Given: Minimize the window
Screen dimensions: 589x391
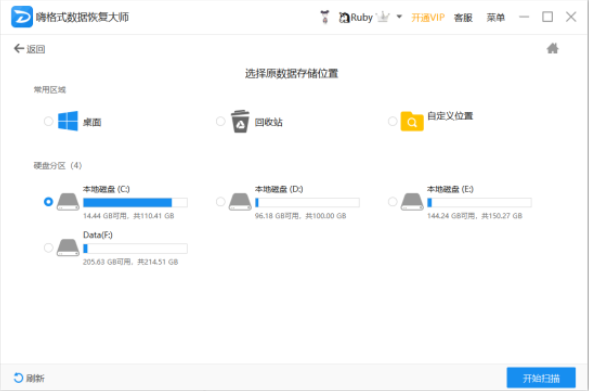Looking at the screenshot, I should pos(524,17).
